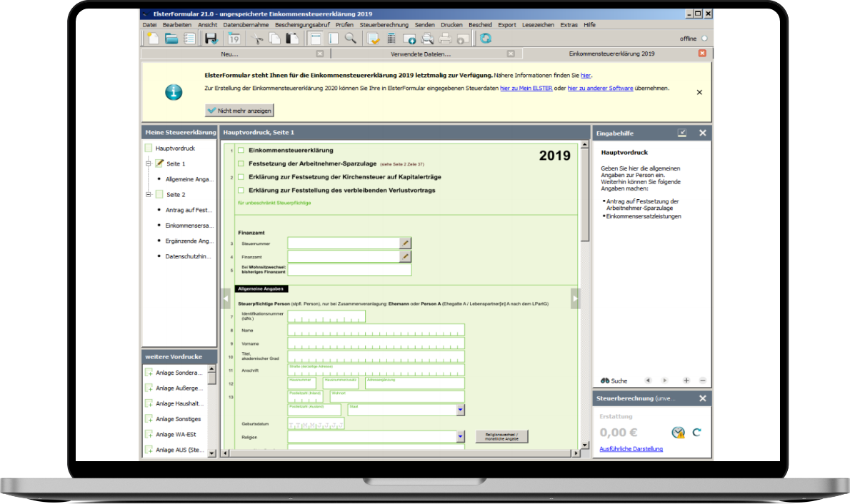Open the Ausführliche Darstellung link
Screen dimensions: 850x504
click(x=631, y=449)
